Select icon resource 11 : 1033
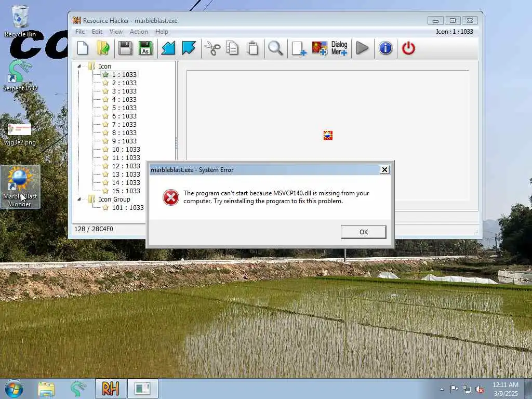 (x=126, y=158)
